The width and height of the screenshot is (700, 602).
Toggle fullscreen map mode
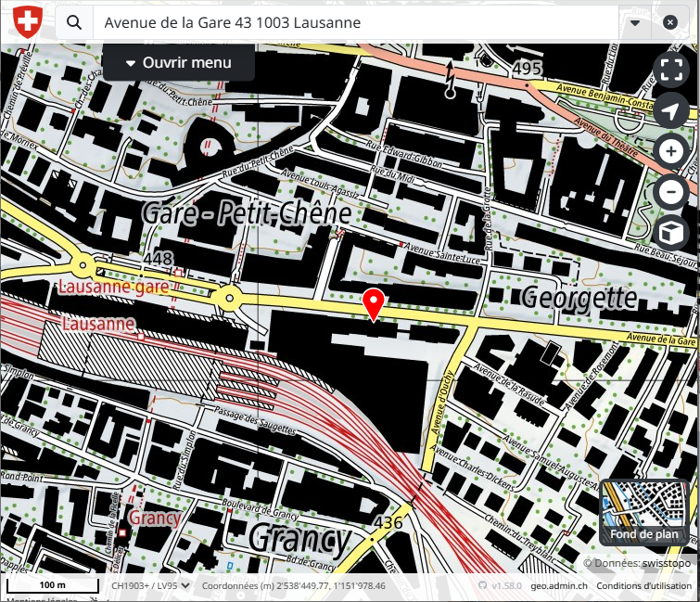pyautogui.click(x=671, y=70)
